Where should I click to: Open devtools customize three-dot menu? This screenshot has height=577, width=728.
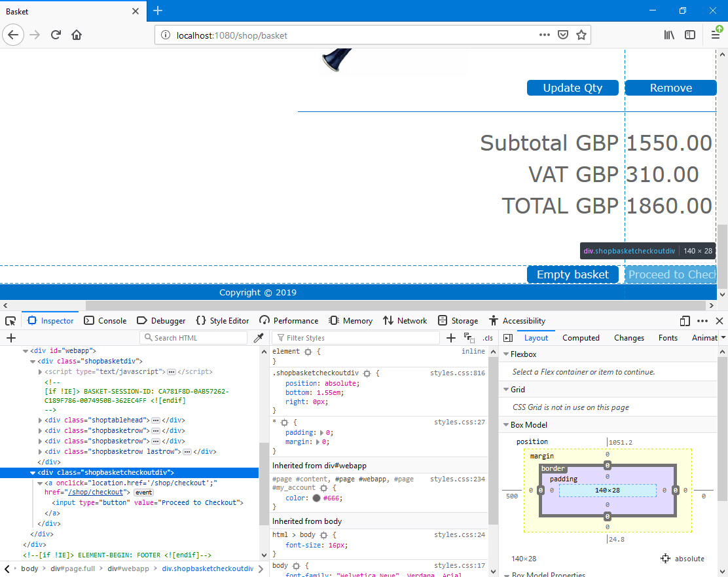(702, 321)
